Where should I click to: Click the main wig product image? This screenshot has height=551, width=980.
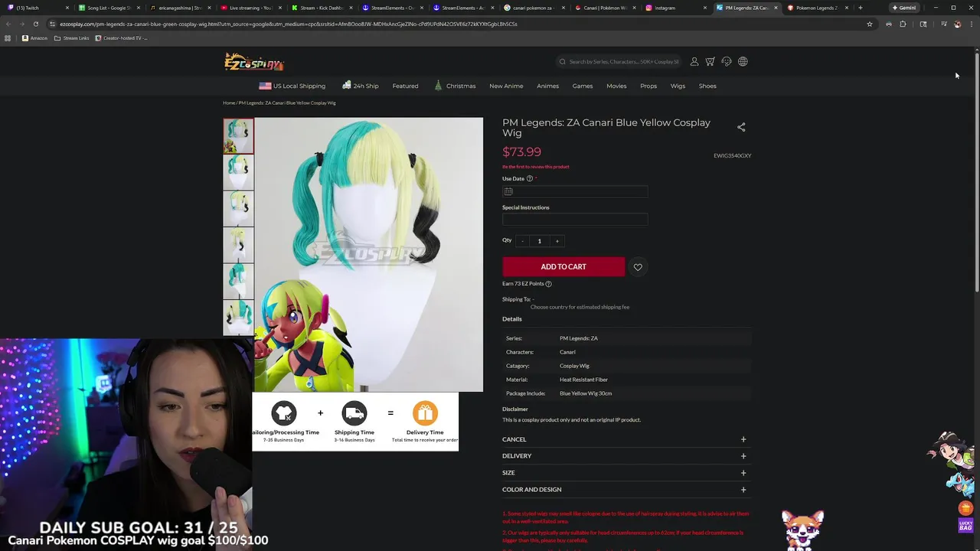point(368,254)
